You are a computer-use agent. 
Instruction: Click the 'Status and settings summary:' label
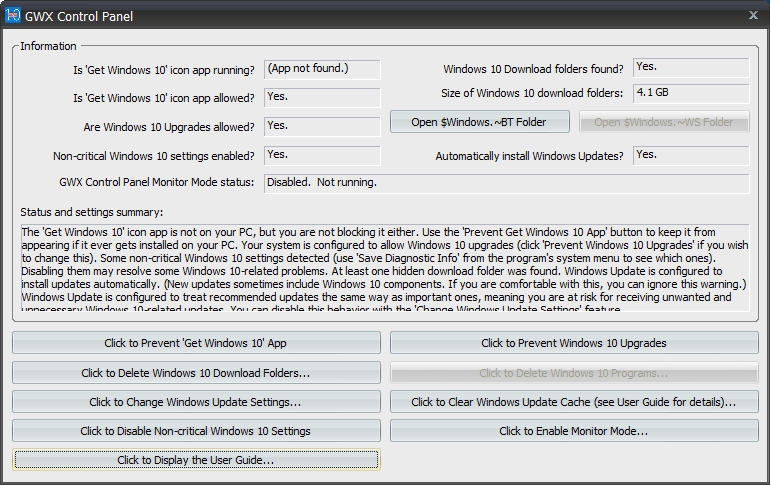(x=91, y=212)
